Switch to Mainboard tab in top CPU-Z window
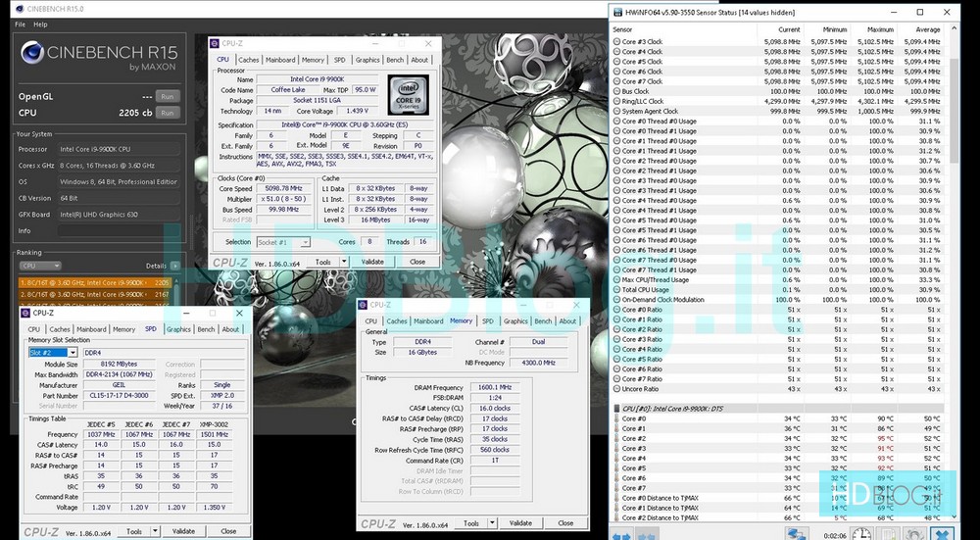The height and width of the screenshot is (540, 980). point(280,60)
